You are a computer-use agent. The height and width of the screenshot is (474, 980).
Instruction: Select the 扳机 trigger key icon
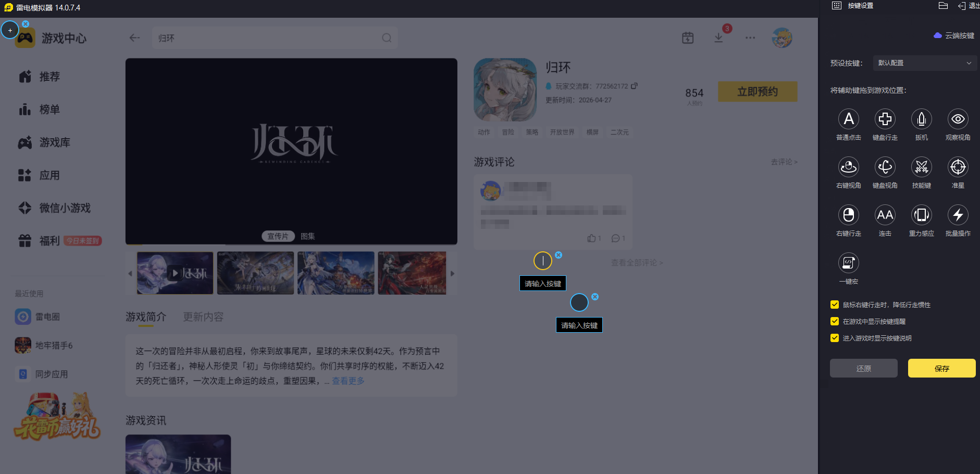pyautogui.click(x=922, y=119)
